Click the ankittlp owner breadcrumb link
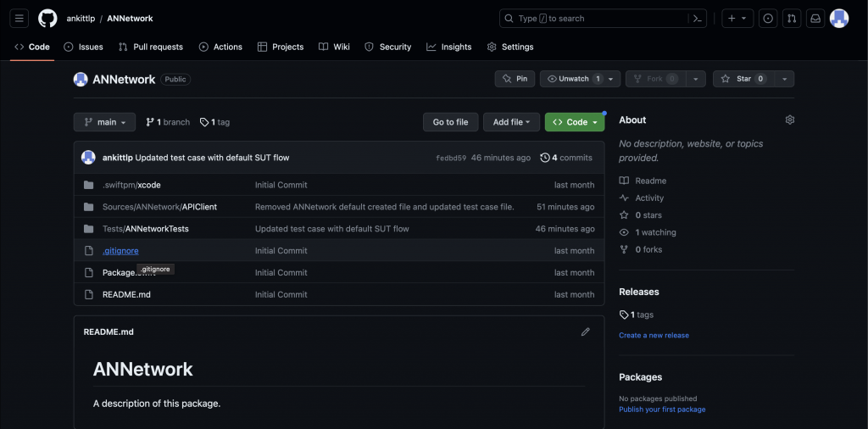This screenshot has height=429, width=868. tap(81, 19)
